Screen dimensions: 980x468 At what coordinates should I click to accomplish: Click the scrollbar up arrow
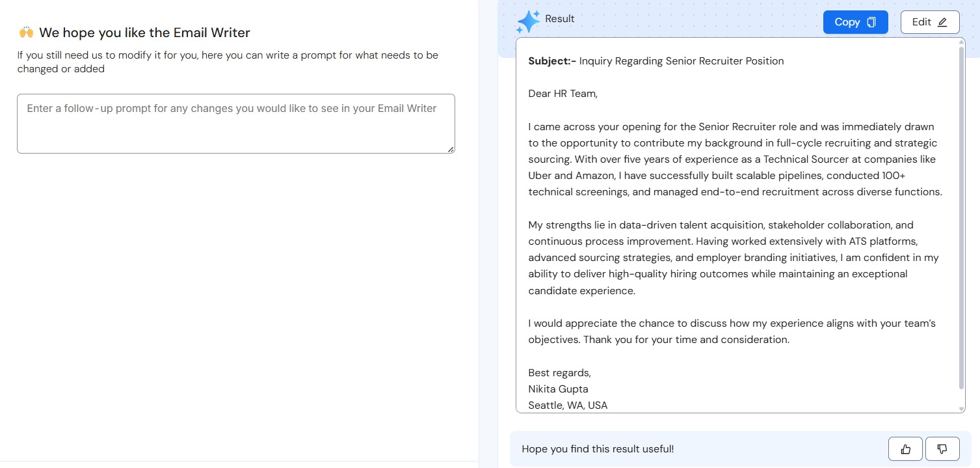click(960, 42)
